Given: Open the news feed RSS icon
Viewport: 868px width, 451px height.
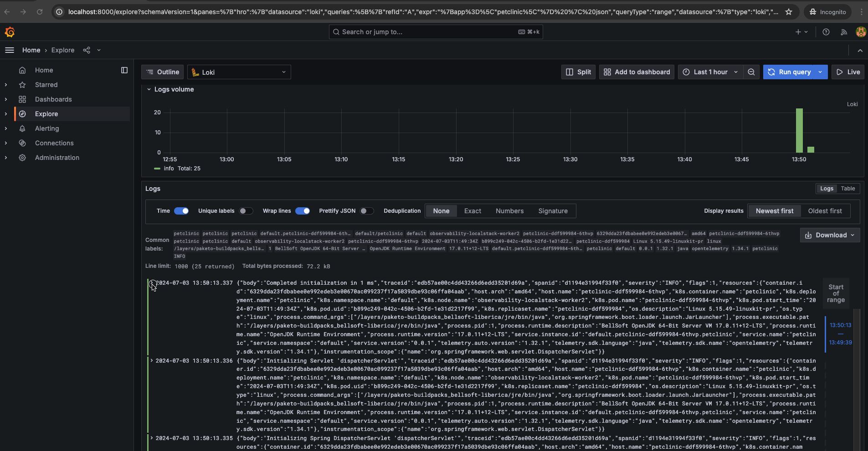Looking at the screenshot, I should pyautogui.click(x=844, y=32).
